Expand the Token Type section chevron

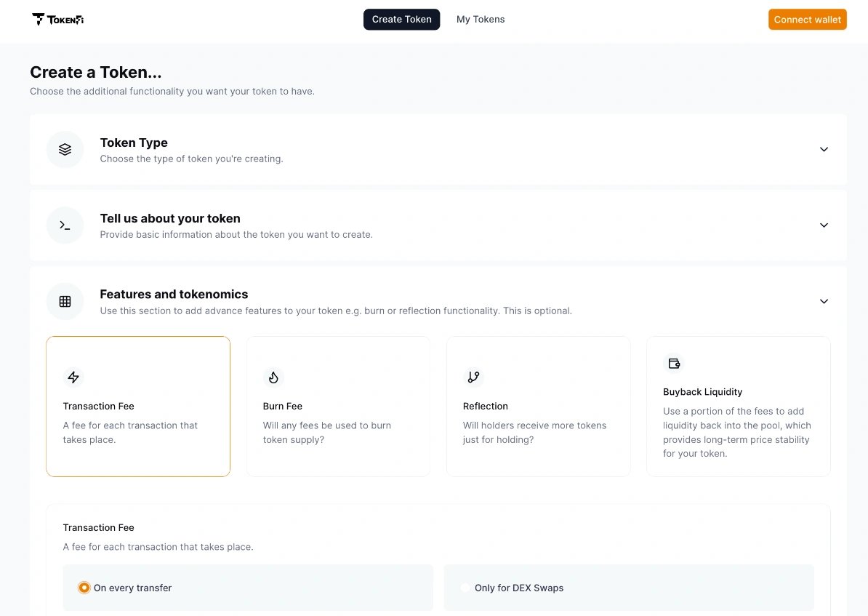tap(824, 149)
